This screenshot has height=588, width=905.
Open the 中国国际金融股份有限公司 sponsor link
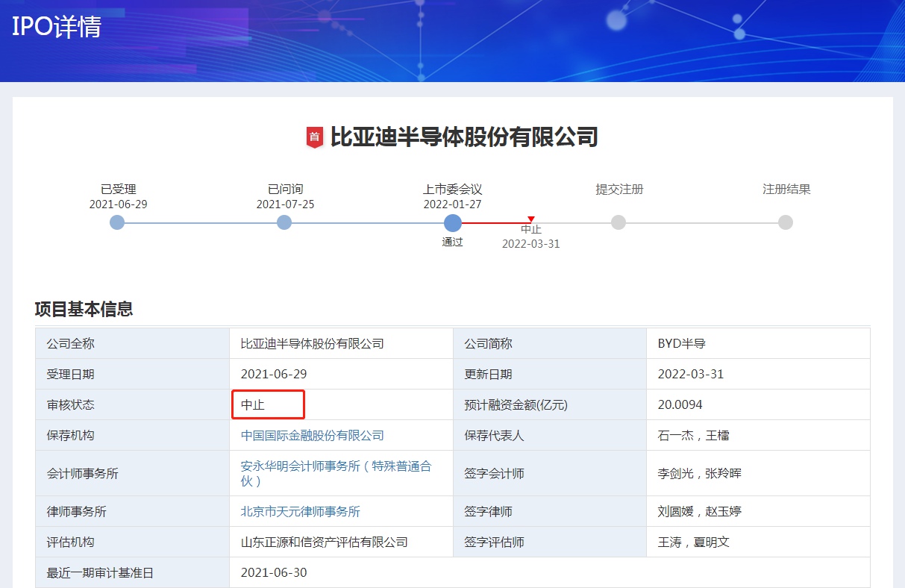313,435
